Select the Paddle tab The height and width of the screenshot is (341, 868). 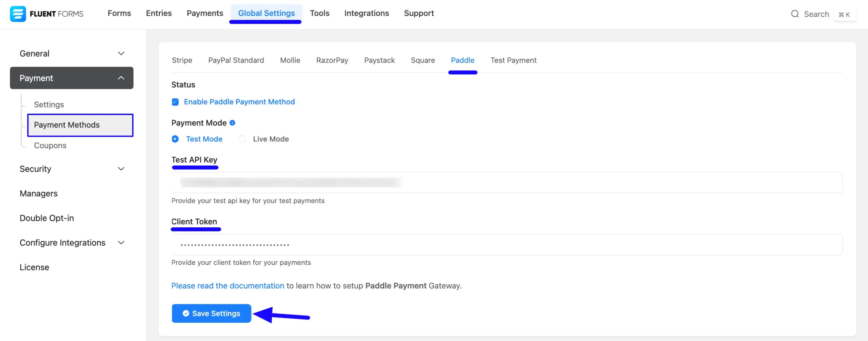pyautogui.click(x=462, y=60)
